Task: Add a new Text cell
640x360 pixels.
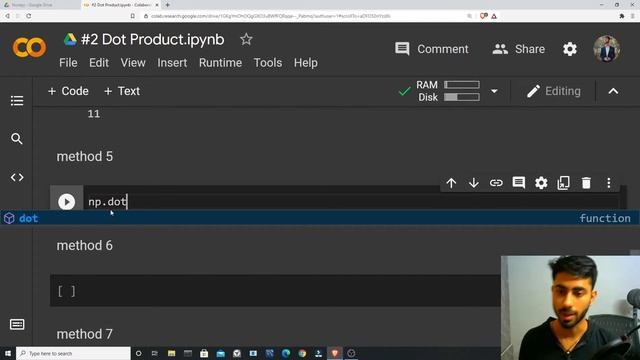Action: 122,91
